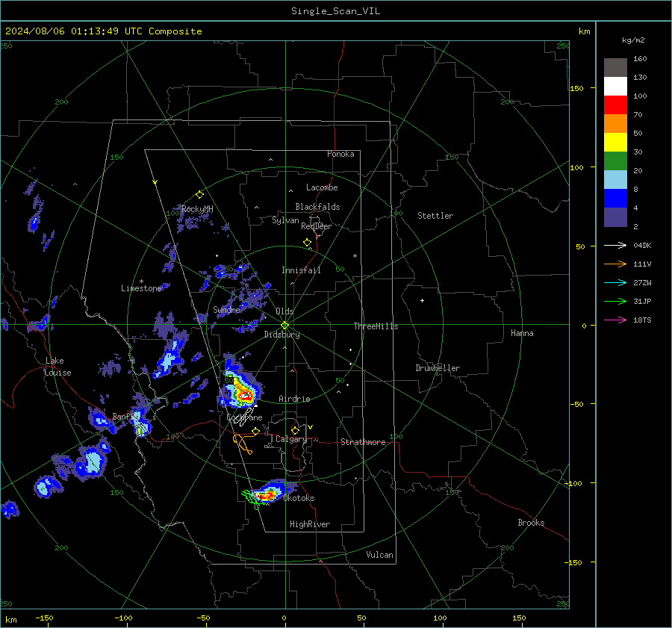Select the light blue 8-20 color band

click(x=615, y=180)
